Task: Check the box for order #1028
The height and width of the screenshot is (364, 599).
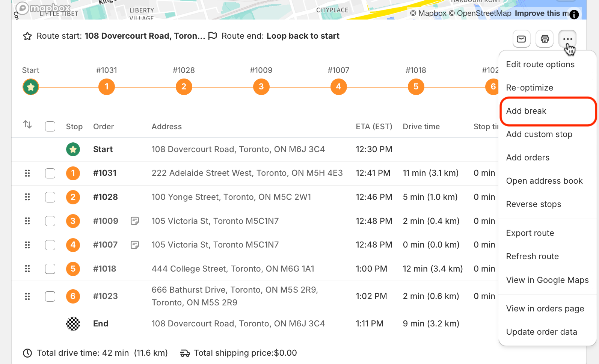Action: click(50, 197)
